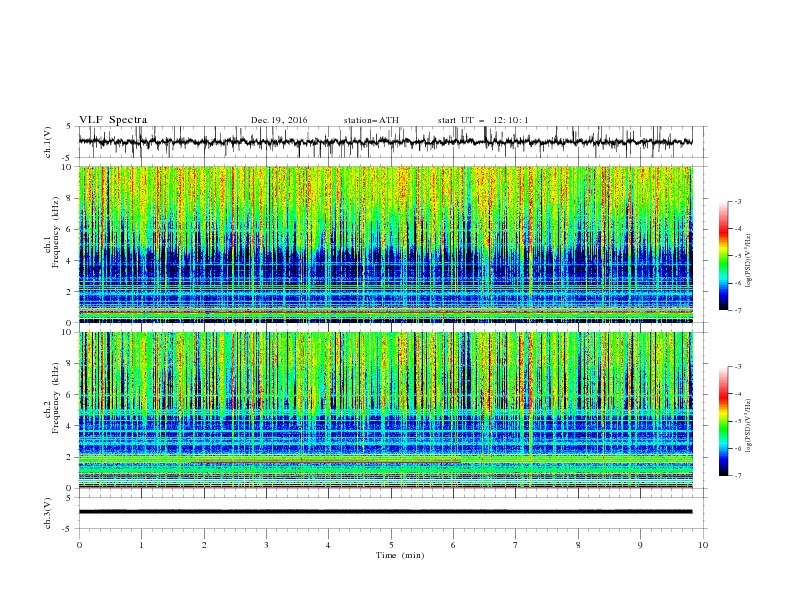Click the '8' tick on Time axis
The height and width of the screenshot is (612, 792).
578,545
